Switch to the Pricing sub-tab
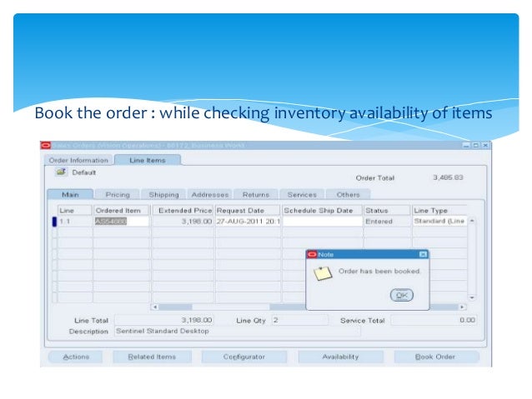Viewport: 532px width, 399px height. [x=118, y=195]
